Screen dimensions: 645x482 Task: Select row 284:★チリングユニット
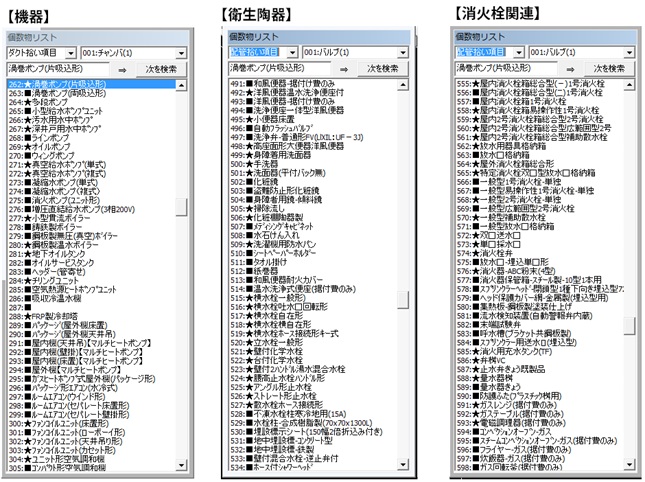(x=91, y=281)
